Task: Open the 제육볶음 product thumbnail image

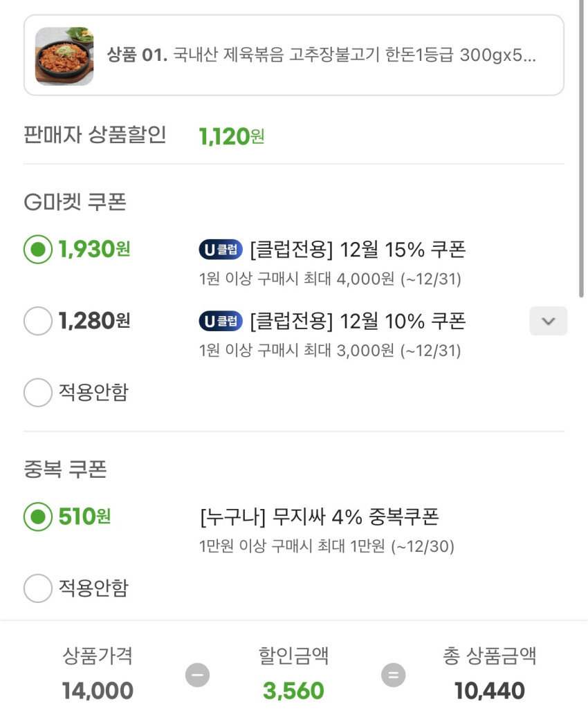Action: (64, 56)
